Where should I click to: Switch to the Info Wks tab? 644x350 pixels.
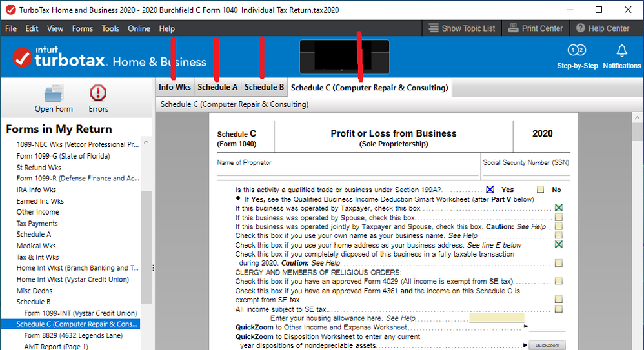pos(175,87)
